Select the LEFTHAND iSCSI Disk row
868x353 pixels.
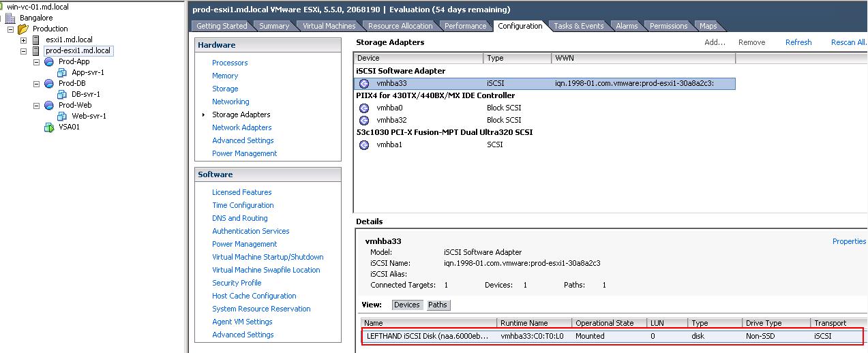[x=612, y=336]
